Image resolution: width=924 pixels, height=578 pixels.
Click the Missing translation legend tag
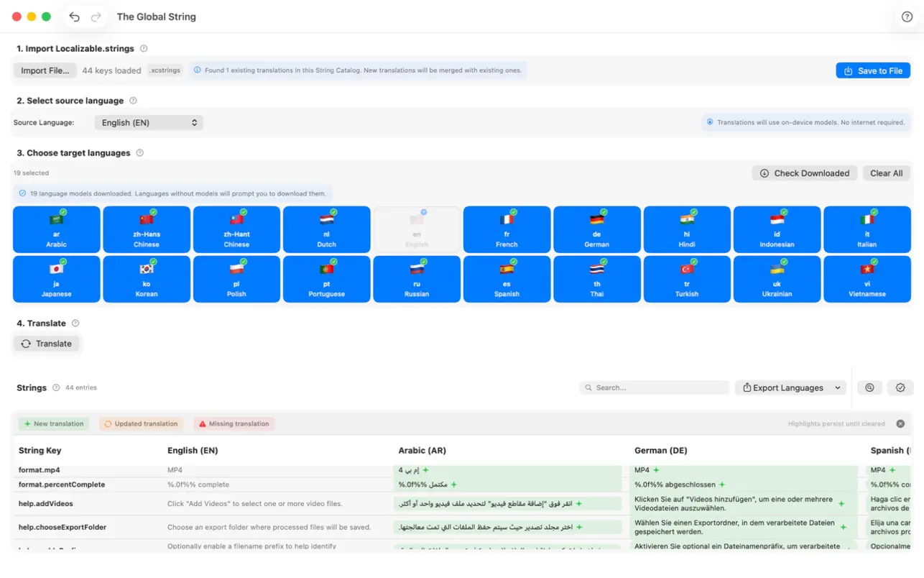(234, 424)
